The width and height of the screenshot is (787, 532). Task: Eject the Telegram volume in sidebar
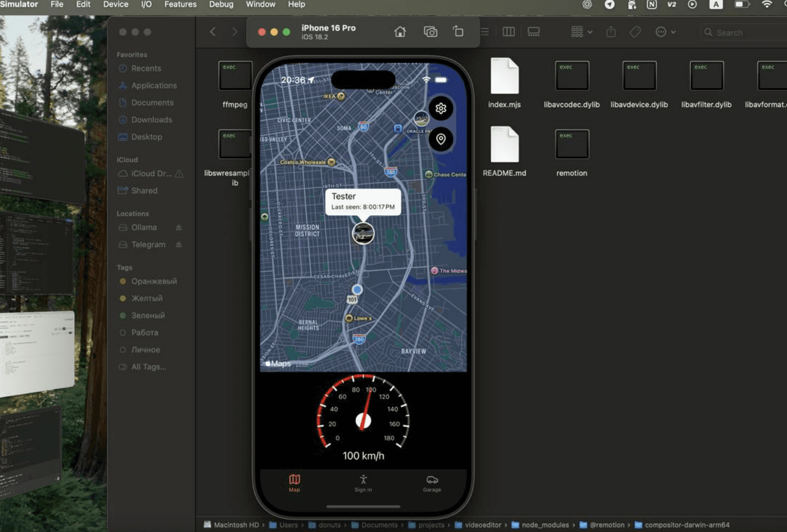[x=179, y=245]
